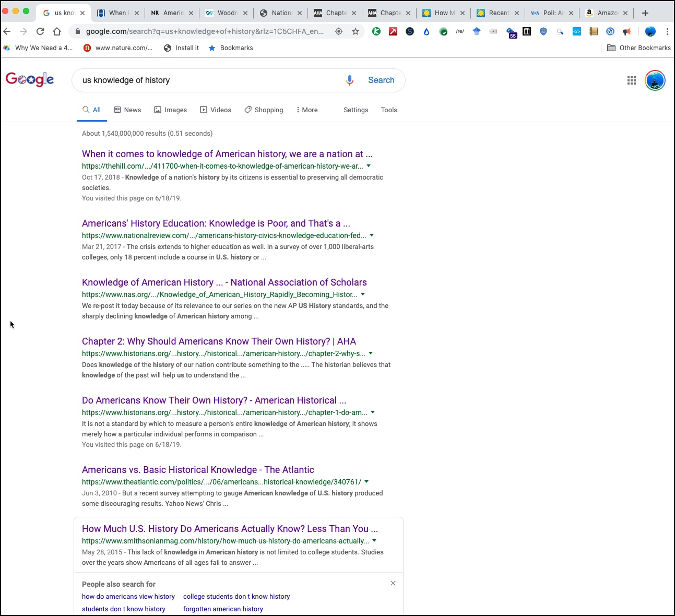Click the browser address bar URL
The width and height of the screenshot is (675, 616).
pyautogui.click(x=205, y=31)
